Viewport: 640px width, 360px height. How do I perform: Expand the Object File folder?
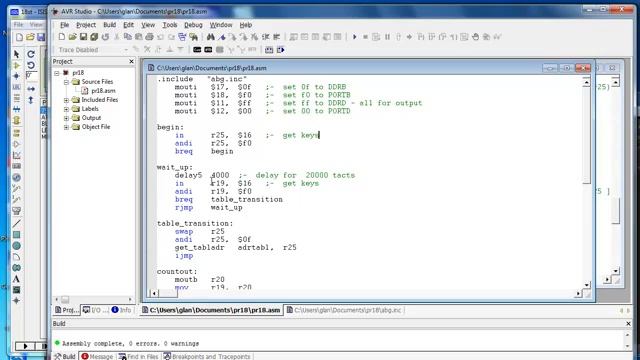(x=66, y=127)
